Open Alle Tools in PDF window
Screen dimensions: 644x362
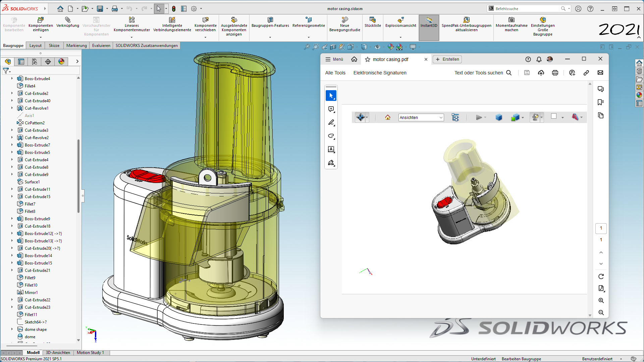pyautogui.click(x=335, y=73)
